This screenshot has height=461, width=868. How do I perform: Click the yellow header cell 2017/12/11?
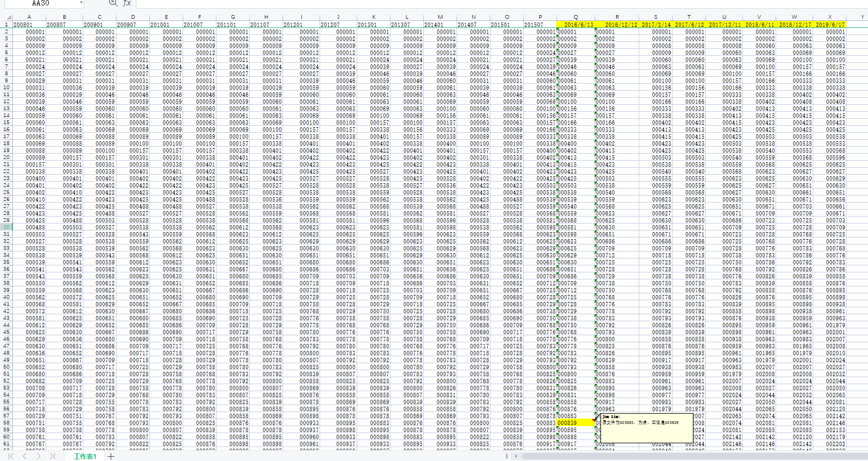pos(725,25)
